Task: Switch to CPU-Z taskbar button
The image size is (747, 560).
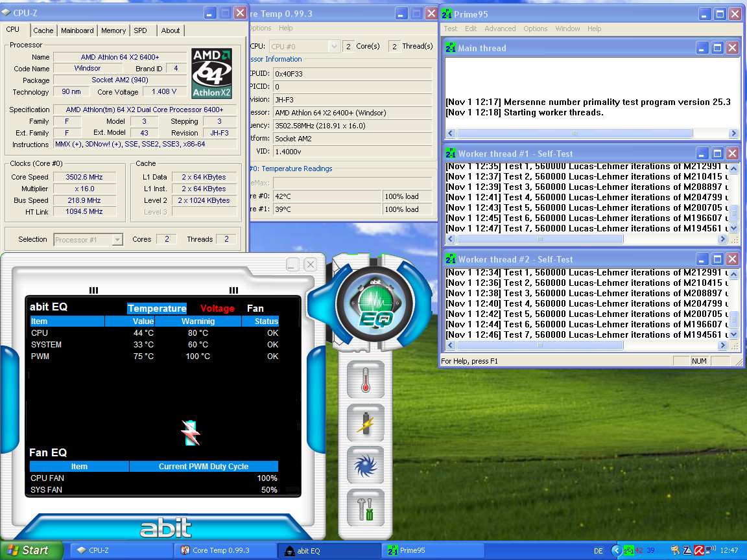Action: click(121, 550)
